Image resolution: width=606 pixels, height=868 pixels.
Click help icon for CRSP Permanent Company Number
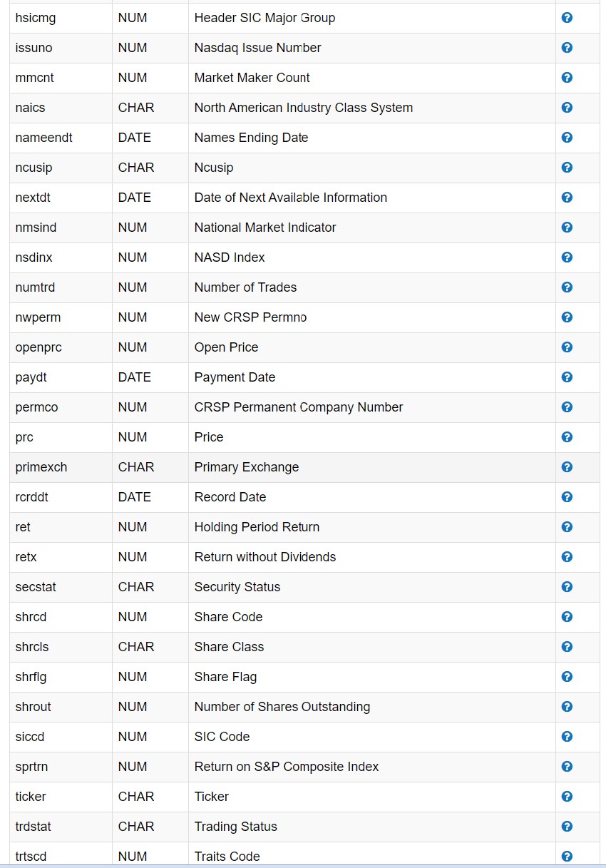(567, 407)
